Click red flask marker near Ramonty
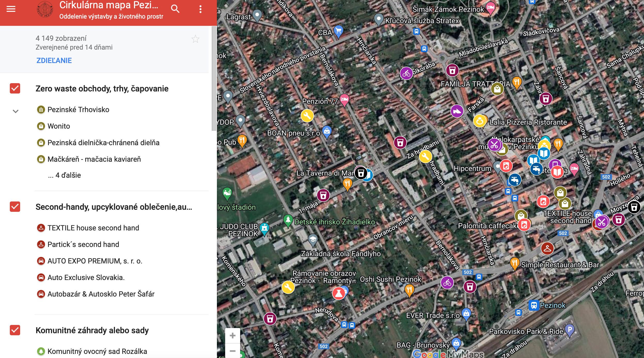Image resolution: width=644 pixels, height=358 pixels. (x=339, y=293)
